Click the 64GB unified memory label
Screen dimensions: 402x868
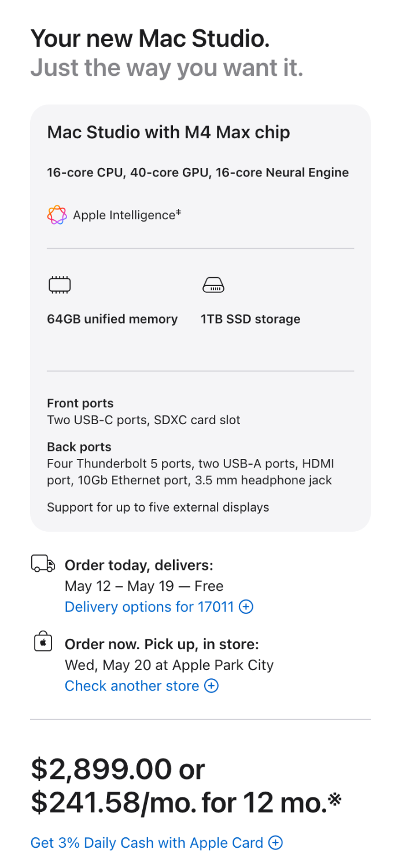click(x=112, y=319)
